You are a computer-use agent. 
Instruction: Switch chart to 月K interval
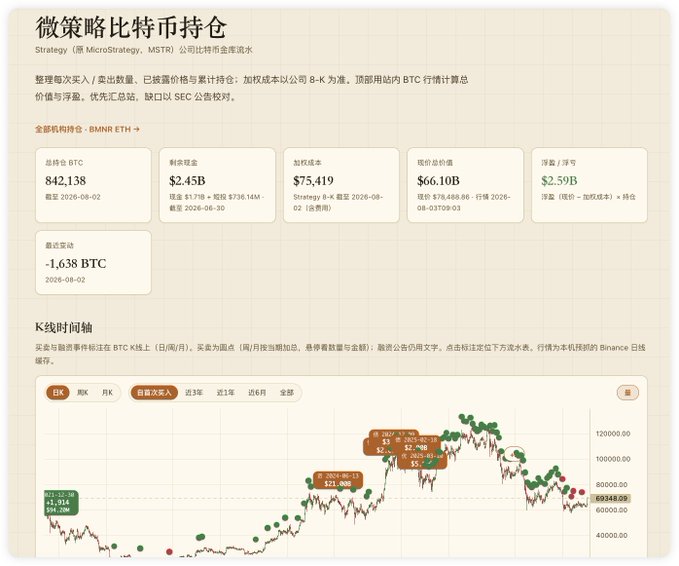pos(107,393)
